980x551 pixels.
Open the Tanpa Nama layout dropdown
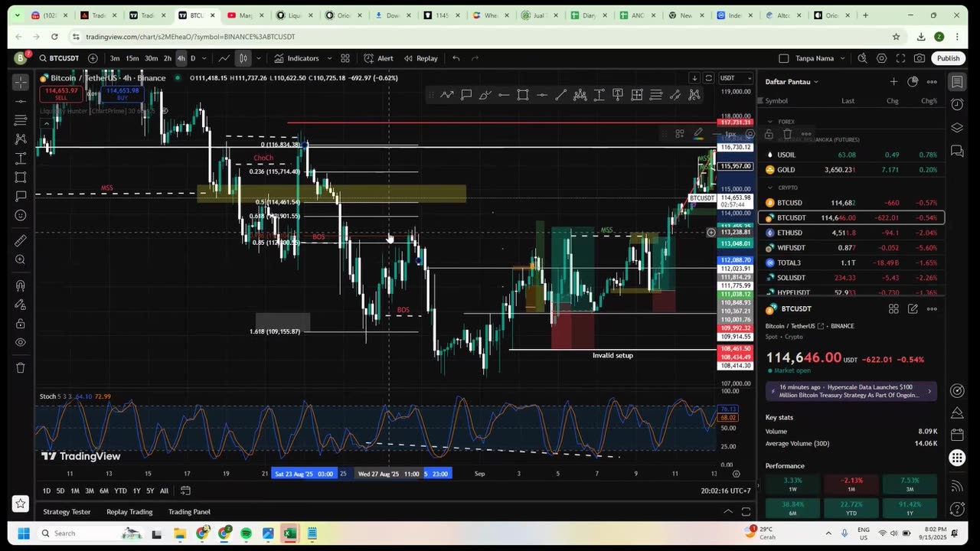820,58
